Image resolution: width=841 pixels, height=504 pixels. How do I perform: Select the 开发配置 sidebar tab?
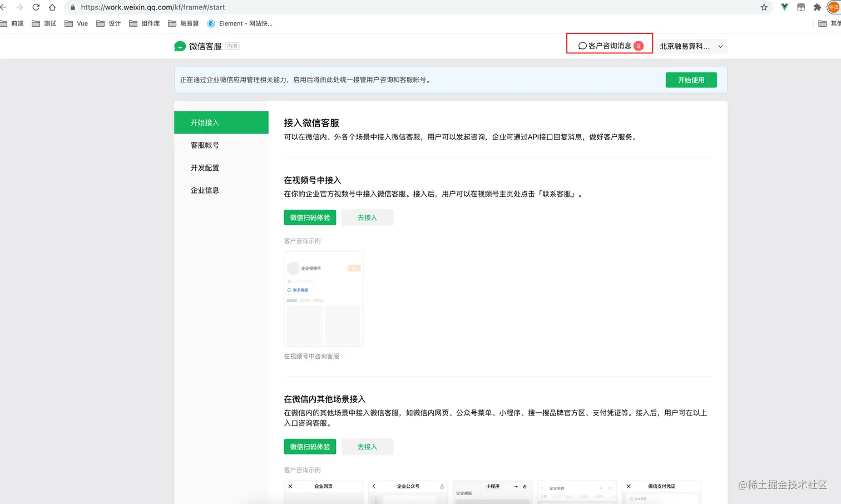click(221, 167)
